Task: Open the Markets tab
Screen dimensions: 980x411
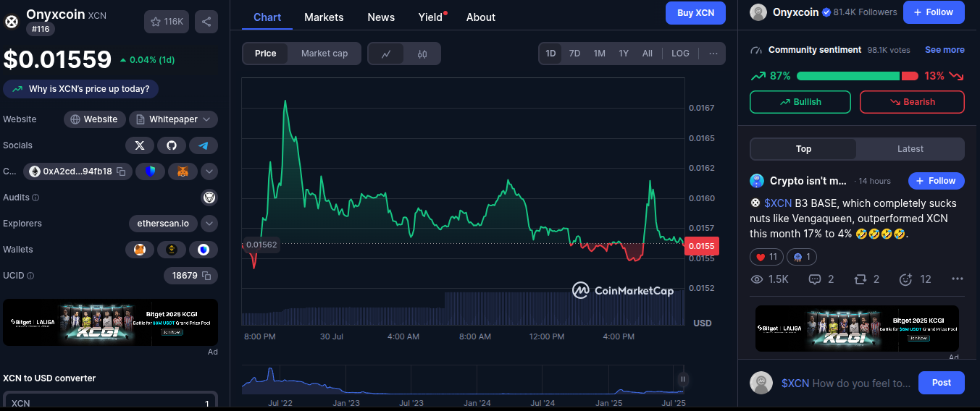Action: pos(324,17)
